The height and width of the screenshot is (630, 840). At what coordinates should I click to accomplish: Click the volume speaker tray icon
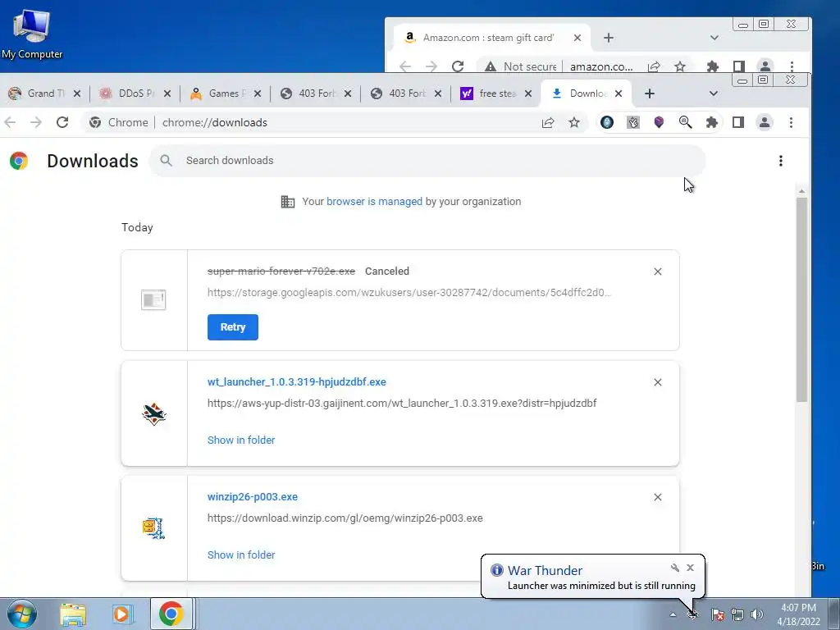pos(757,614)
